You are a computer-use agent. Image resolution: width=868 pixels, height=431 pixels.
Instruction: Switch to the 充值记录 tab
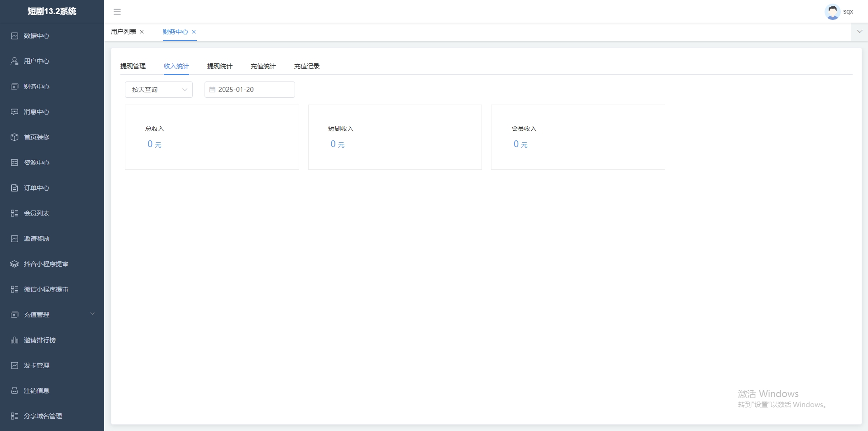307,66
